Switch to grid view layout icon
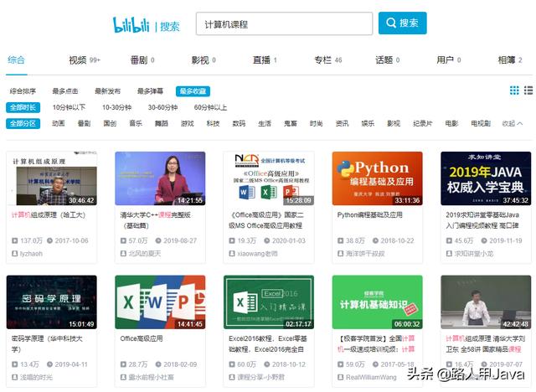This screenshot has width=536, height=392. [x=514, y=90]
